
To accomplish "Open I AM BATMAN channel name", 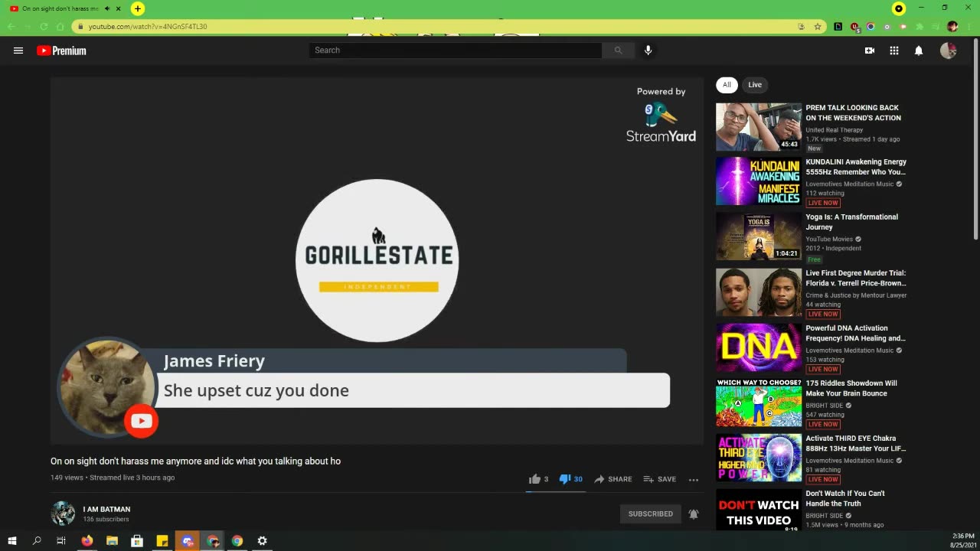I will tap(106, 509).
